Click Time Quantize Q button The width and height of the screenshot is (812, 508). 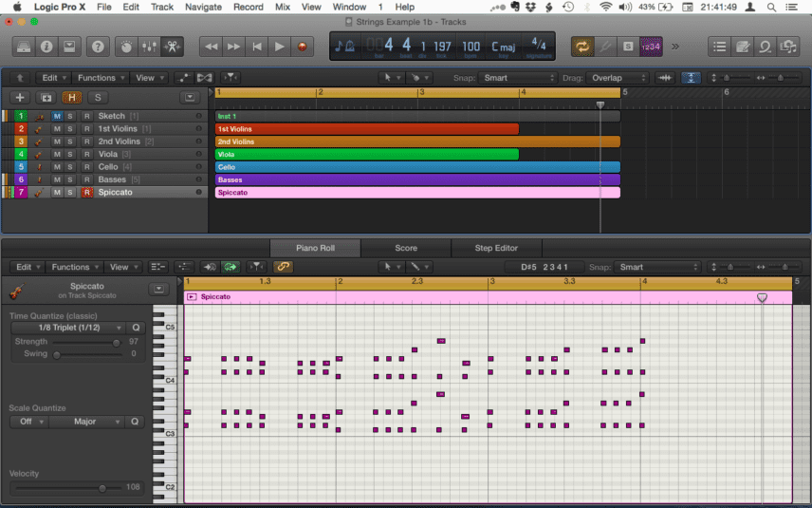[x=136, y=328]
